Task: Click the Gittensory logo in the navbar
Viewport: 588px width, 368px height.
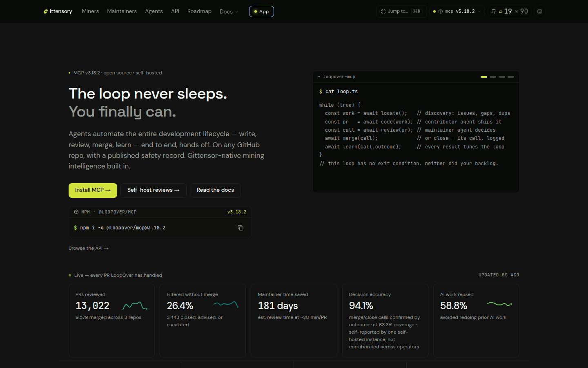Action: 58,11
